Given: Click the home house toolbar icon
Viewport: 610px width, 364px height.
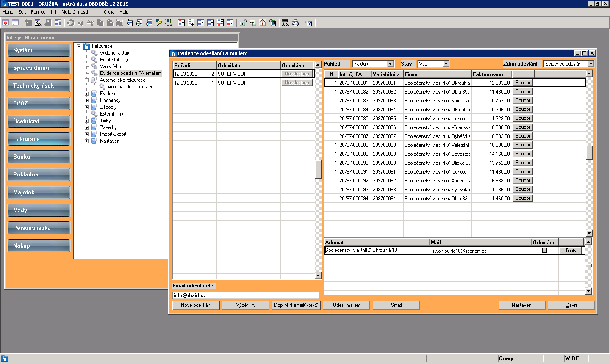Looking at the screenshot, I should coord(263,23).
